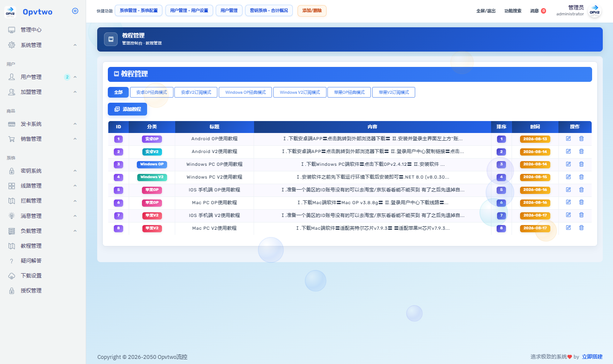This screenshot has height=364, width=613.
Task: Click the sidebar collapse circle icon beside Opvtwo
Action: point(75,11)
